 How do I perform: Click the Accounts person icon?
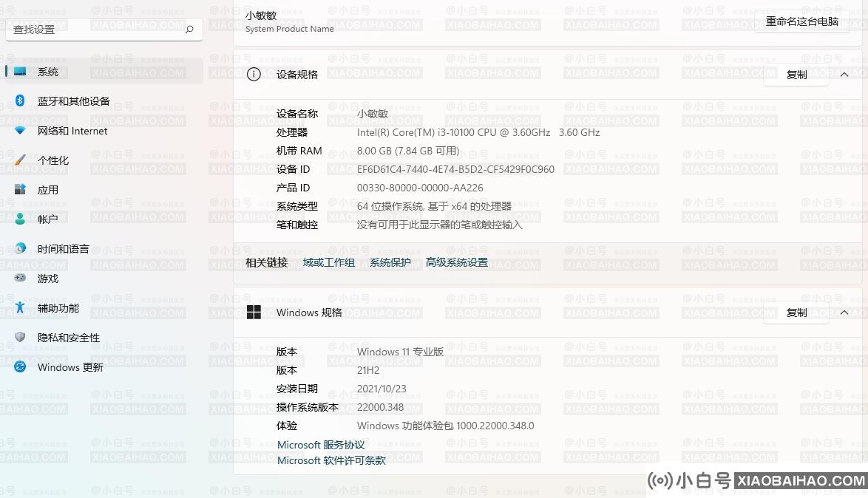[x=20, y=219]
